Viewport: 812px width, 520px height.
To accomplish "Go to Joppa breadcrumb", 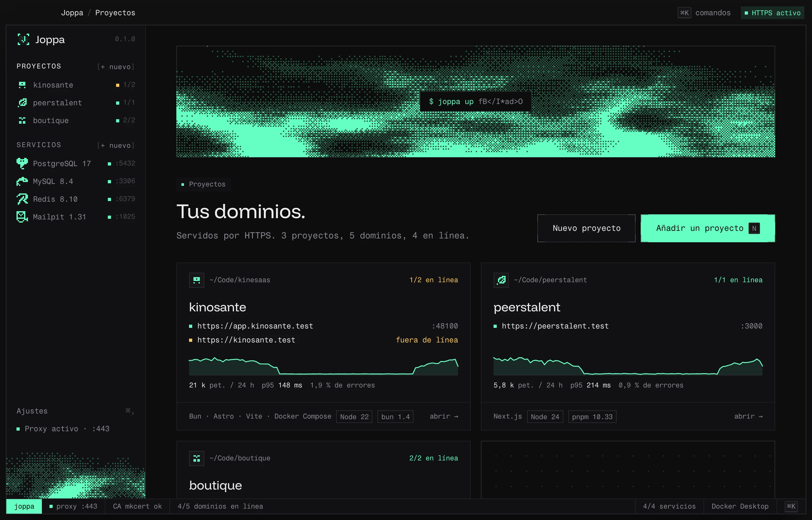I will tap(72, 13).
